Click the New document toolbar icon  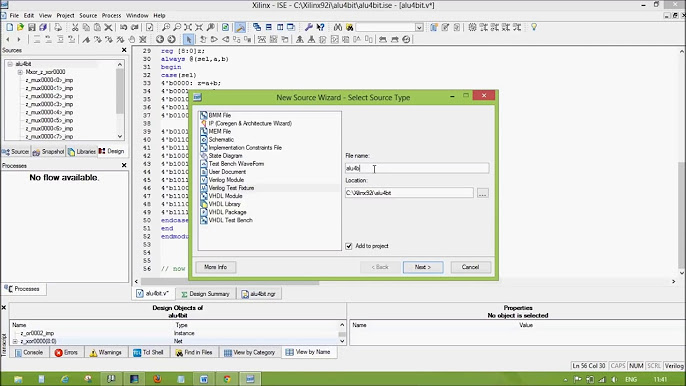(x=9, y=27)
